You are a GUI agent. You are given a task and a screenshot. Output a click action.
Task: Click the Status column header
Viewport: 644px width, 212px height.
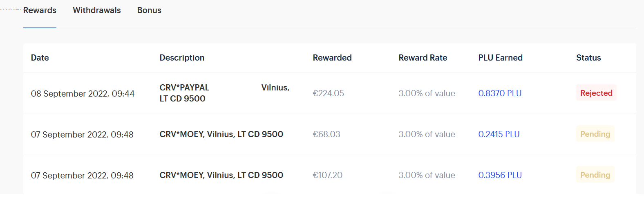coord(588,58)
